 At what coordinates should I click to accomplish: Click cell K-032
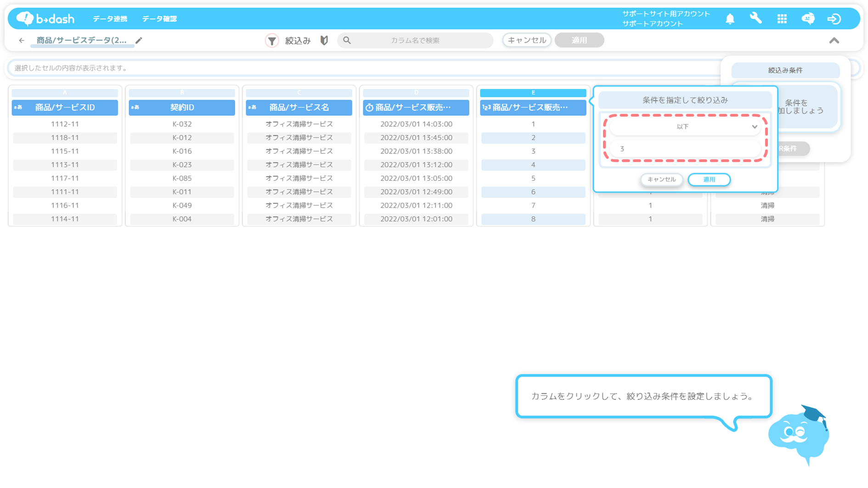pyautogui.click(x=182, y=124)
